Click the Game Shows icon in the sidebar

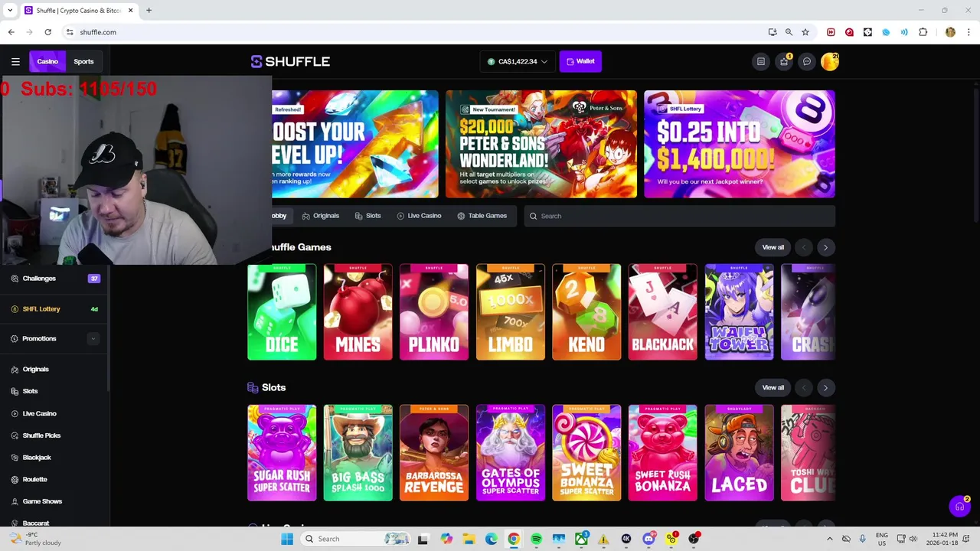(x=15, y=501)
